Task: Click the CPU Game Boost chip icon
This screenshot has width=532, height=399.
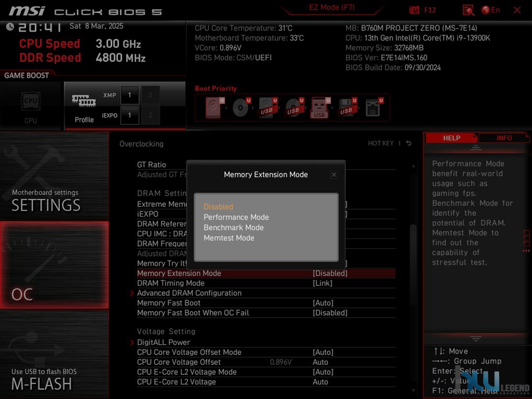Action: 30,101
